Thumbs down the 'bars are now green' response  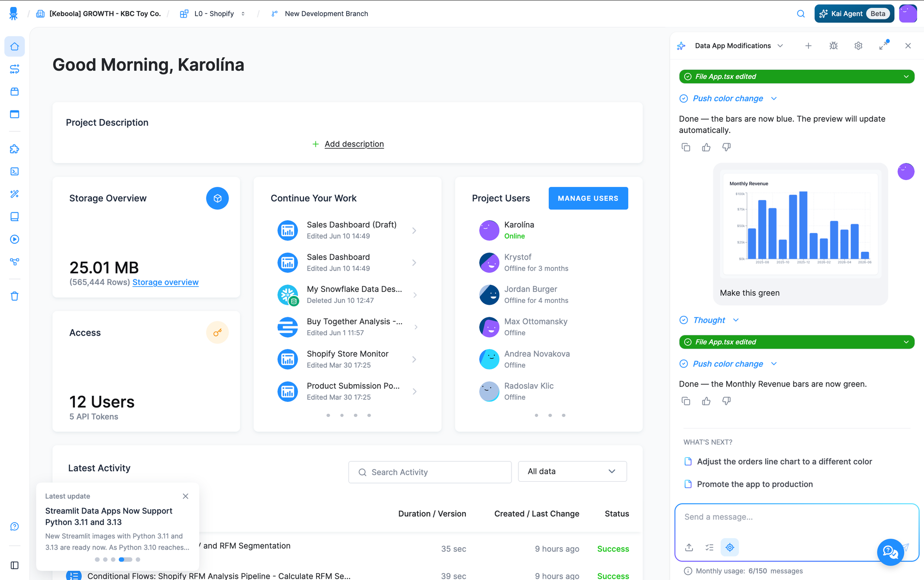(727, 401)
